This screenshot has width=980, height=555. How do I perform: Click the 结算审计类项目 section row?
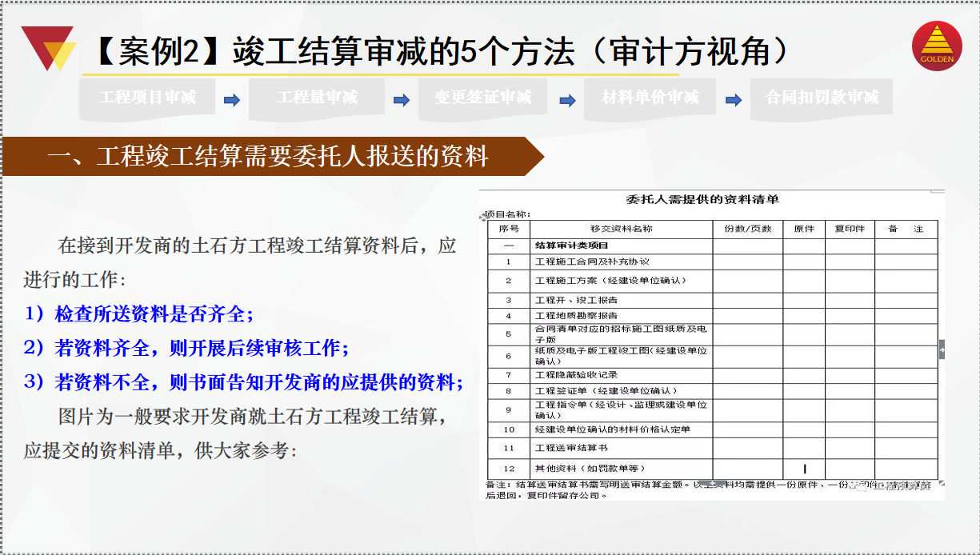pos(713,246)
